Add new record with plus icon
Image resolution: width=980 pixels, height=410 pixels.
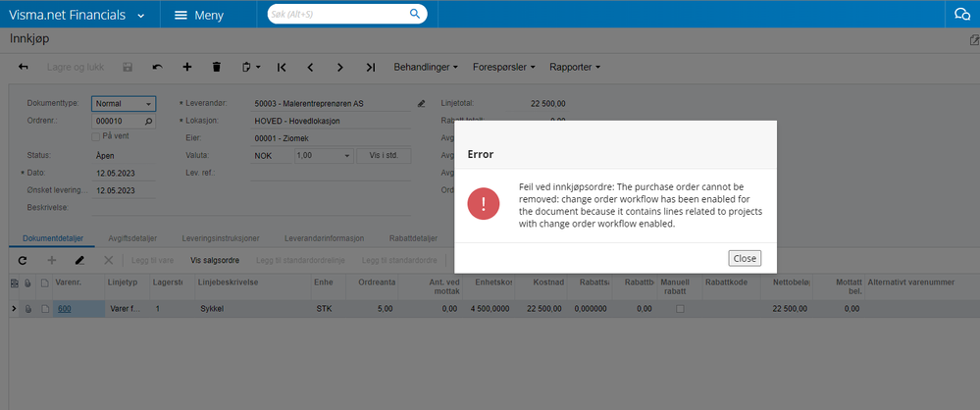[186, 67]
